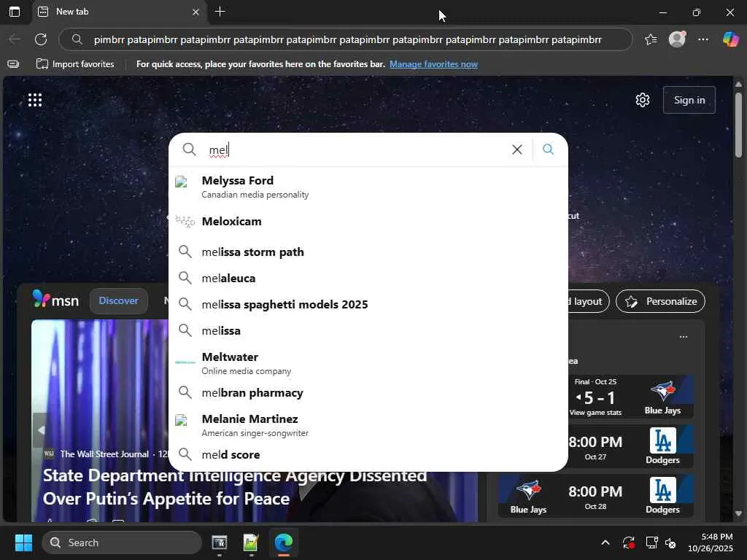
Task: Choose the plain melissa suggestion
Action: pyautogui.click(x=368, y=330)
